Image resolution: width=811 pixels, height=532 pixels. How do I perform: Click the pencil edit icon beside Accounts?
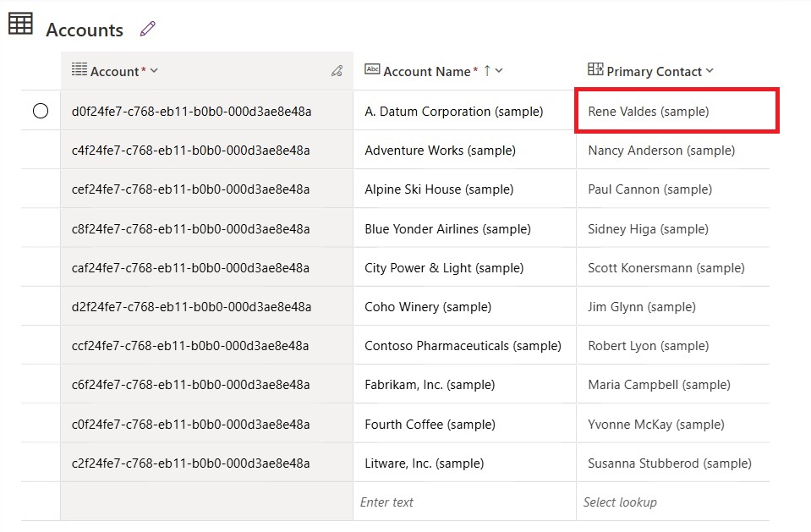click(x=147, y=29)
